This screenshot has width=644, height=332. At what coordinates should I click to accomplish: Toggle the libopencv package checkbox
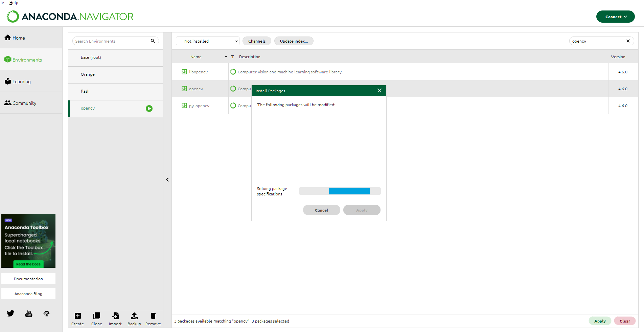[x=184, y=72]
